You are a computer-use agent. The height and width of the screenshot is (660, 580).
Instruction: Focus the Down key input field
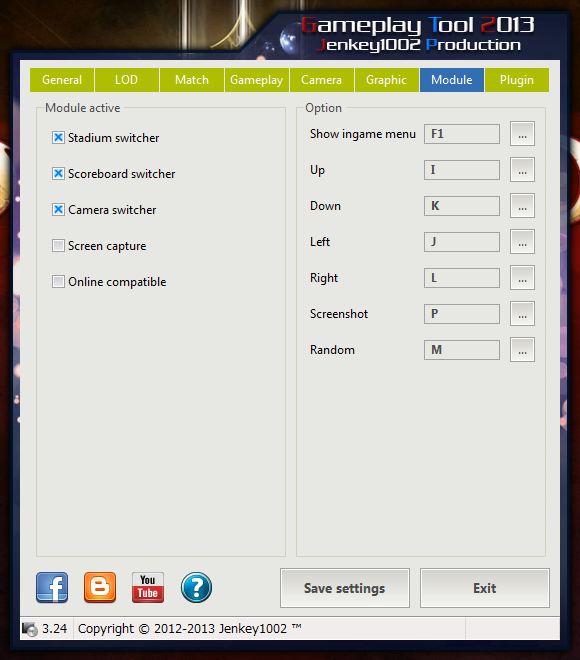pyautogui.click(x=462, y=206)
